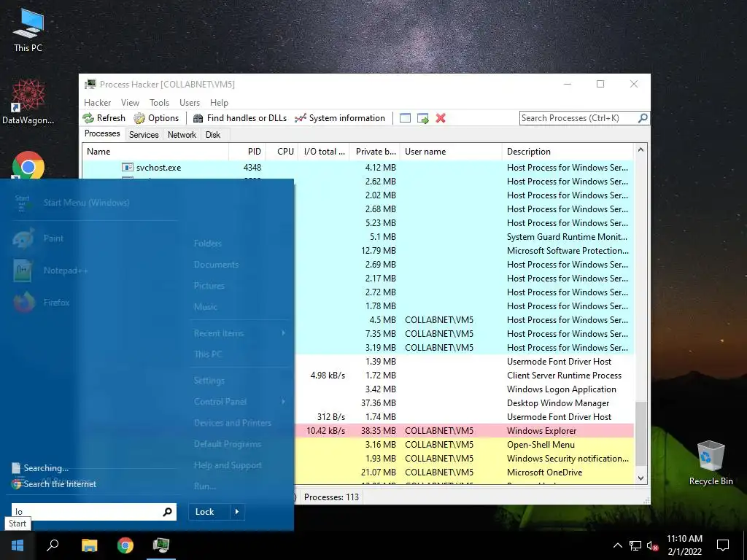Expand Recent Items submenu arrow
The image size is (747, 560).
coord(284,333)
